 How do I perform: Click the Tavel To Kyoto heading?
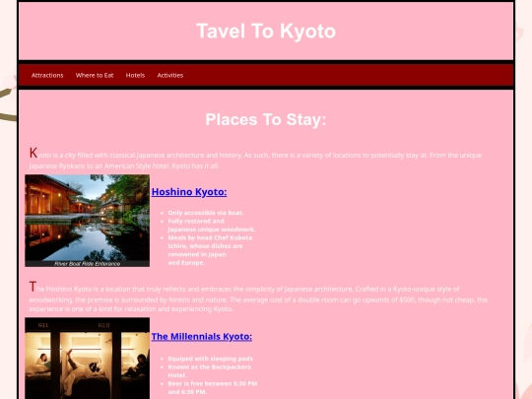coord(266,31)
